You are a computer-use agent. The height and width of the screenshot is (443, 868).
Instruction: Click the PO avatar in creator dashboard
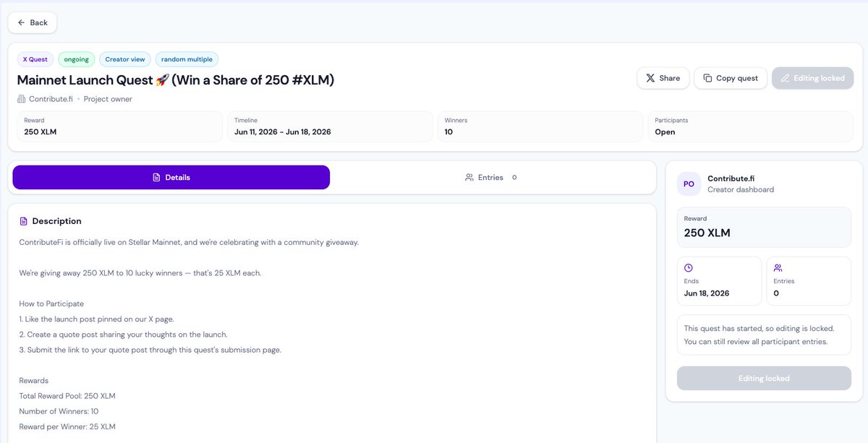click(689, 184)
